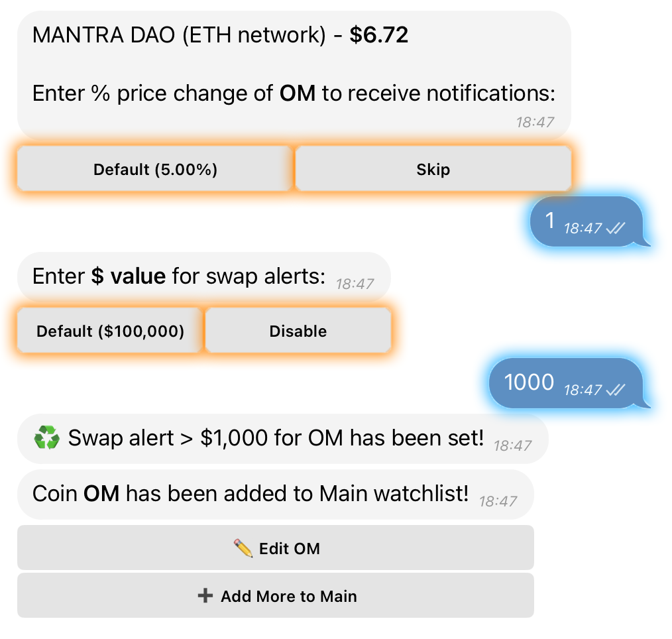The image size is (672, 639).
Task: Click Add More to Main
Action: tap(276, 595)
